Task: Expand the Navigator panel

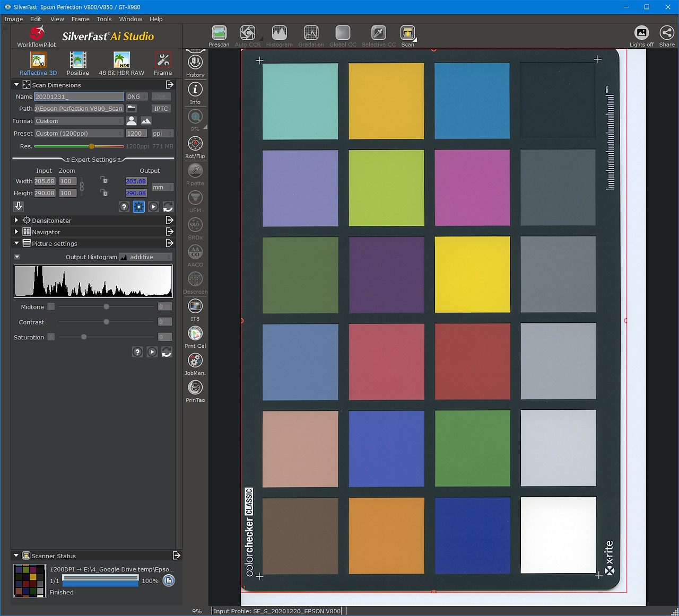Action: point(16,232)
